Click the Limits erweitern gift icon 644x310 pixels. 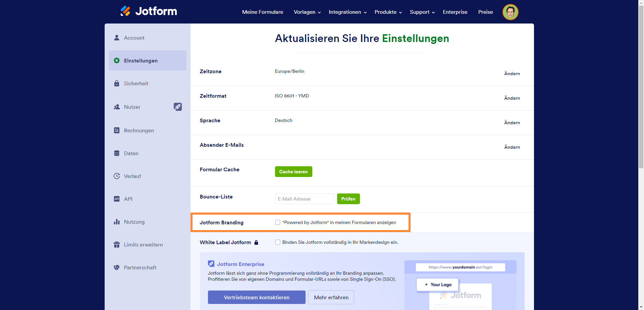click(x=117, y=245)
